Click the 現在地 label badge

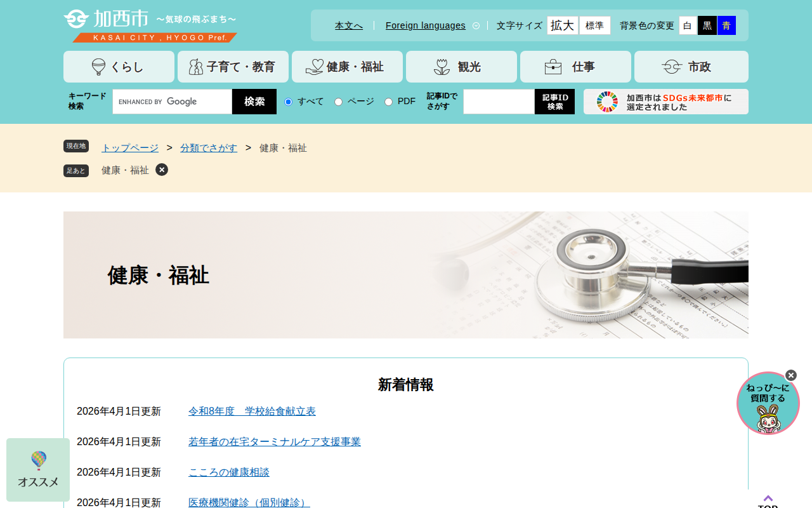coord(76,146)
